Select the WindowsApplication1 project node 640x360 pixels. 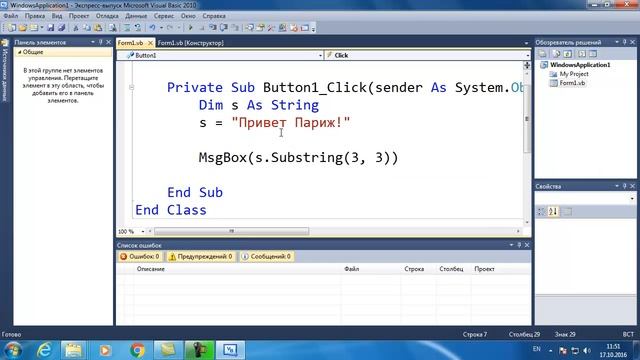(580, 65)
